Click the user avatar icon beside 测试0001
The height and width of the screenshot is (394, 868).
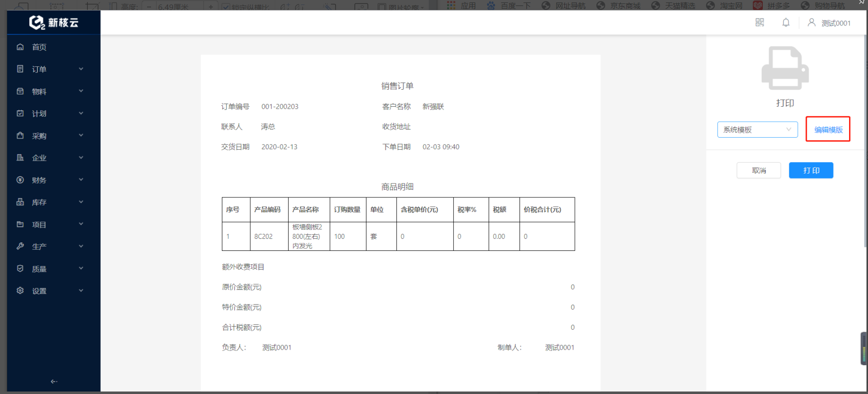click(812, 22)
